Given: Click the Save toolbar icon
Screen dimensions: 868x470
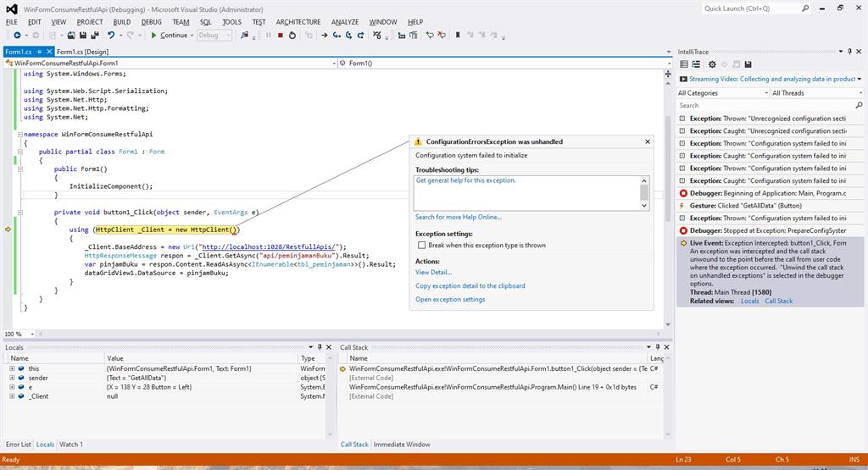Looking at the screenshot, I should pos(83,36).
